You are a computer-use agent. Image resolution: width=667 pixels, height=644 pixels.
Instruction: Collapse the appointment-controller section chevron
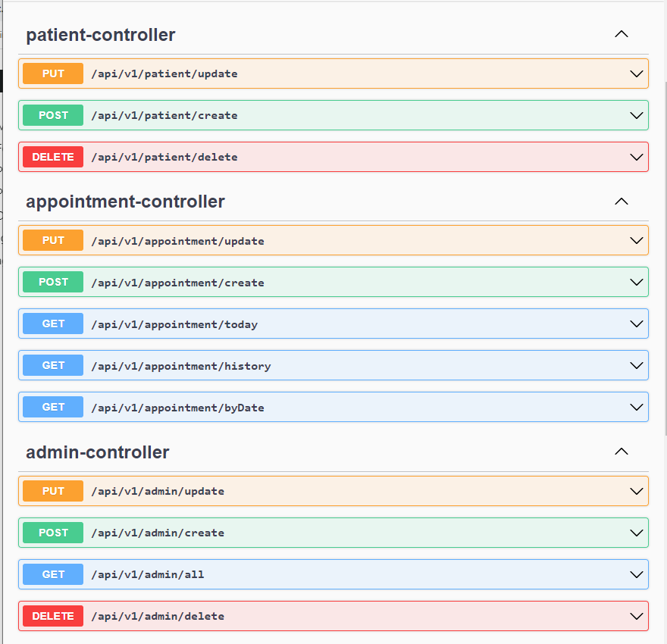[x=622, y=202]
